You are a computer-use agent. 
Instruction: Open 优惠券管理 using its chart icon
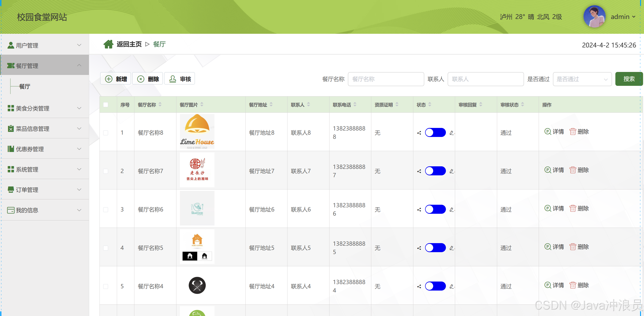click(10, 149)
